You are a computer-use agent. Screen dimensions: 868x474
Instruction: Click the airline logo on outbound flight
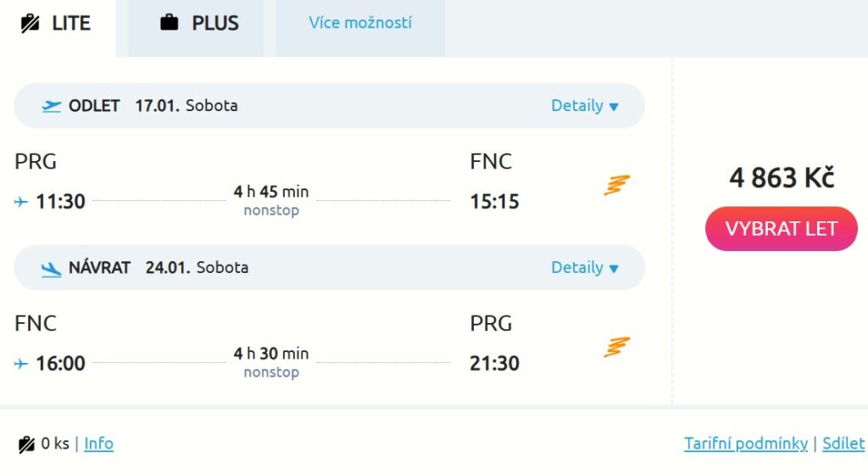617,185
